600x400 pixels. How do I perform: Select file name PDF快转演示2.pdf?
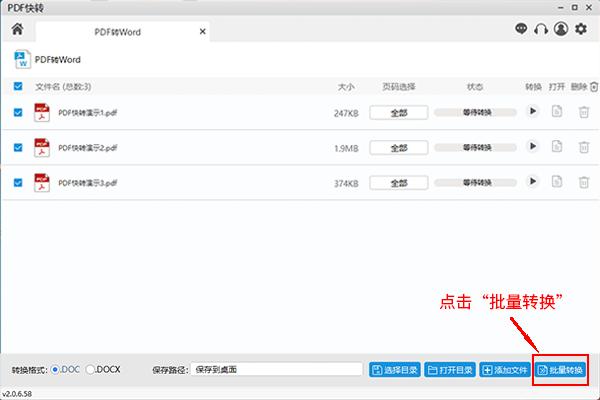[x=88, y=148]
